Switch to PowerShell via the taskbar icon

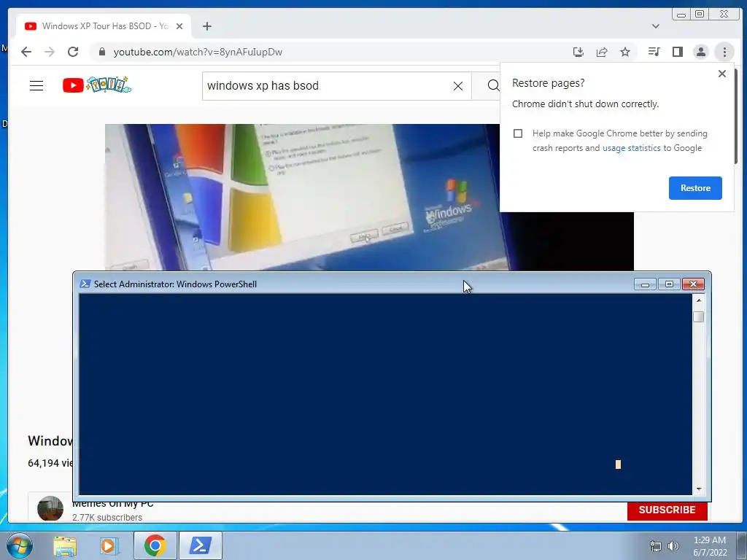[x=200, y=545]
